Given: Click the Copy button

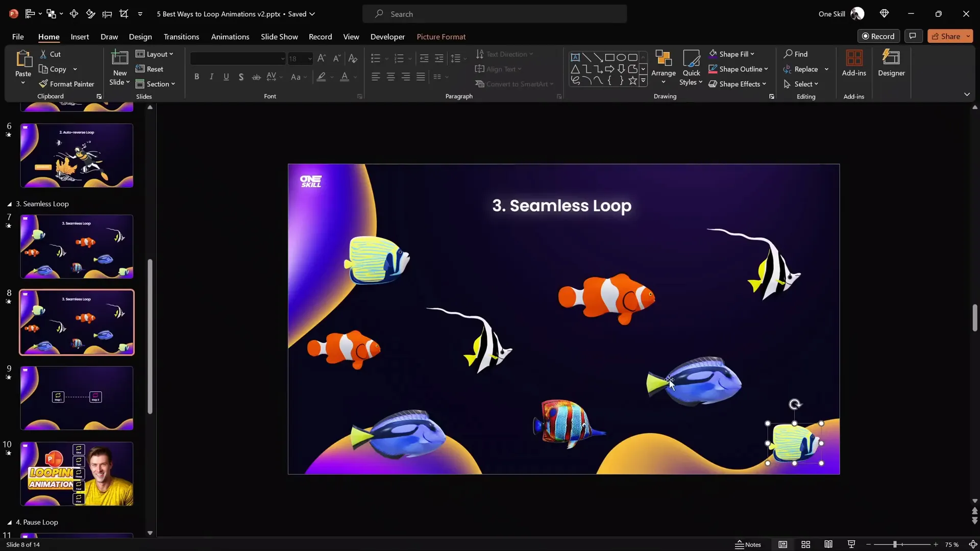Looking at the screenshot, I should click(x=53, y=69).
